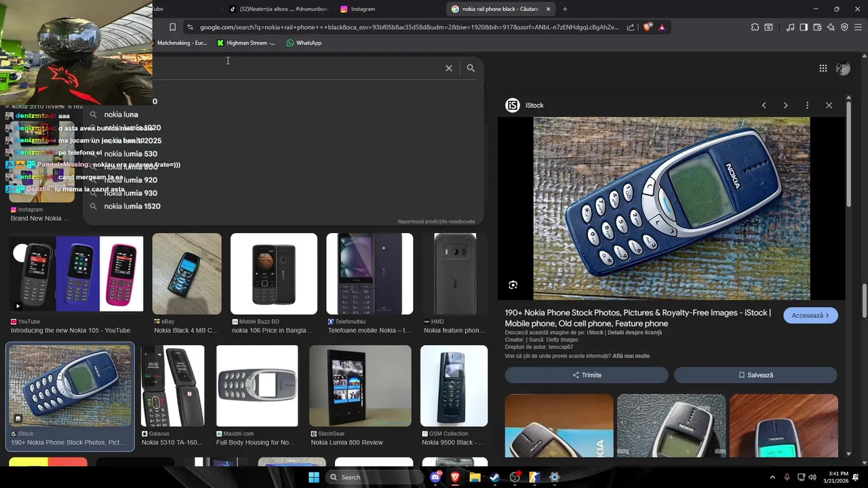This screenshot has height=488, width=868.
Task: Close the iStock image preview panel
Action: pyautogui.click(x=829, y=105)
